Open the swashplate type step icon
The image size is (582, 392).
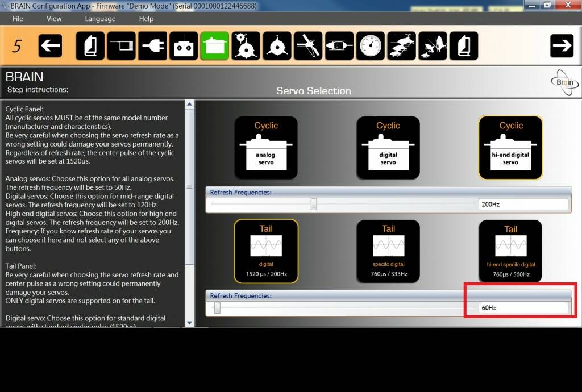pos(246,45)
